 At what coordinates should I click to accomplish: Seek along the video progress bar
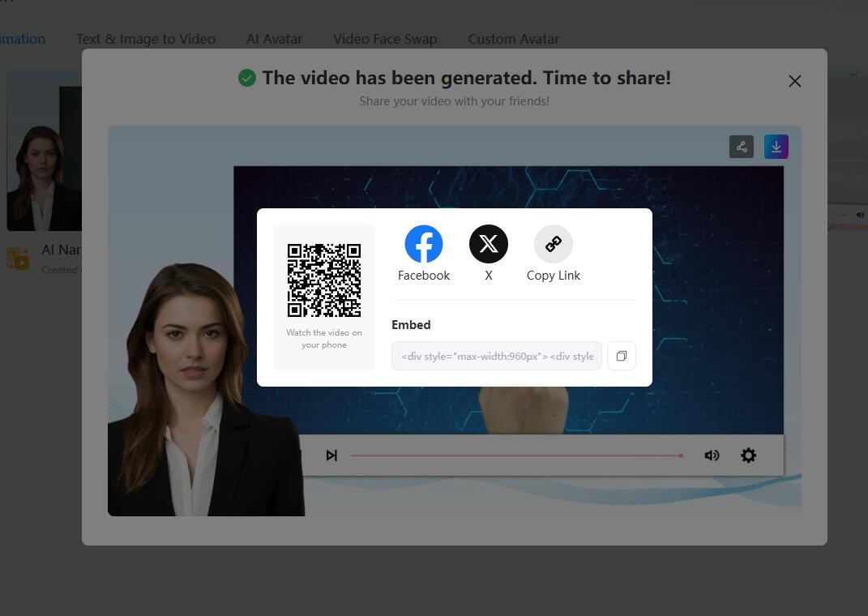[515, 456]
